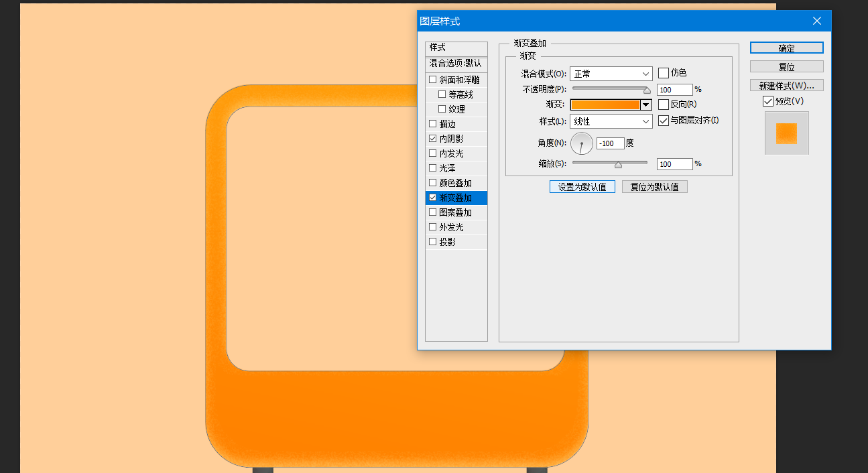Select 混合选项:默认 in the list

point(456,63)
